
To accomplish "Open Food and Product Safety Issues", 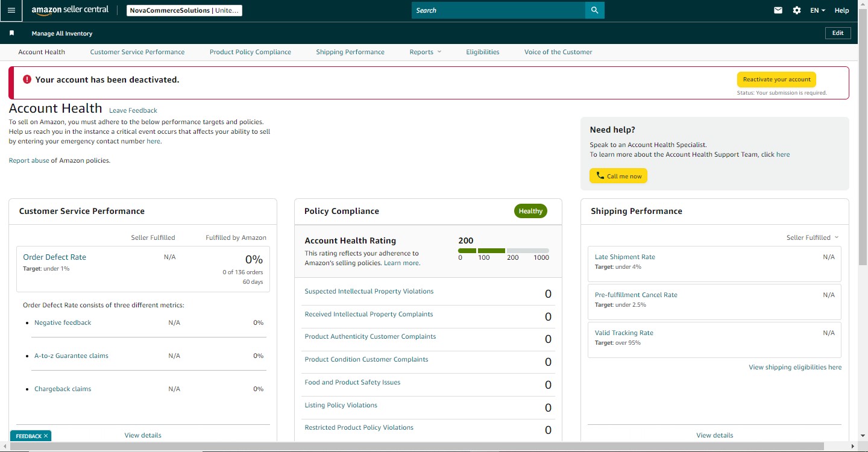I will pos(353,382).
